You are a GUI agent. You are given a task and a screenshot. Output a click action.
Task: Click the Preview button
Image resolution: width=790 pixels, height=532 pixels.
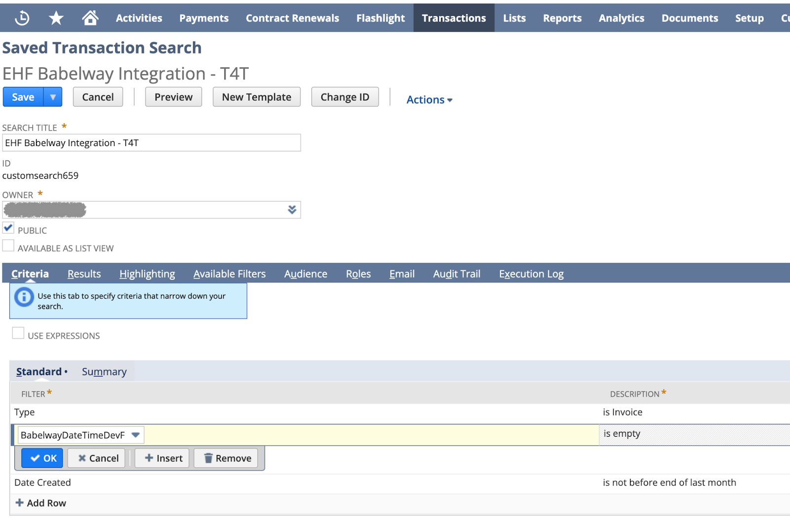(173, 97)
